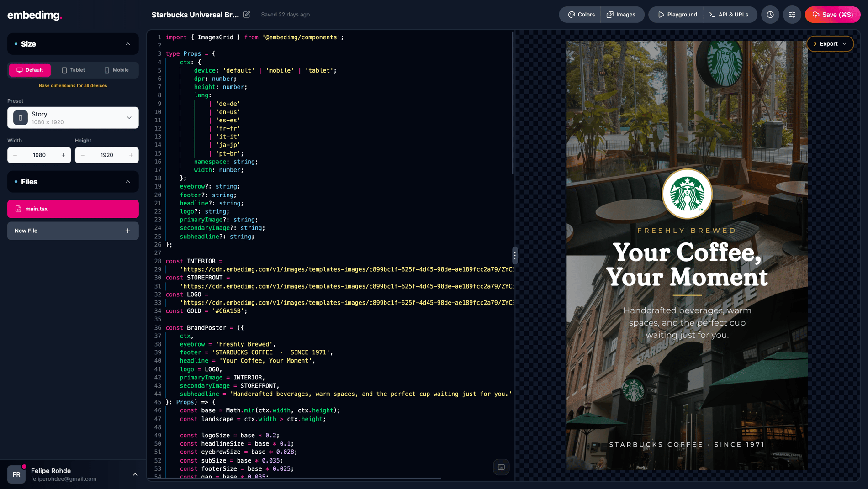
Task: Save the project
Action: 832,15
